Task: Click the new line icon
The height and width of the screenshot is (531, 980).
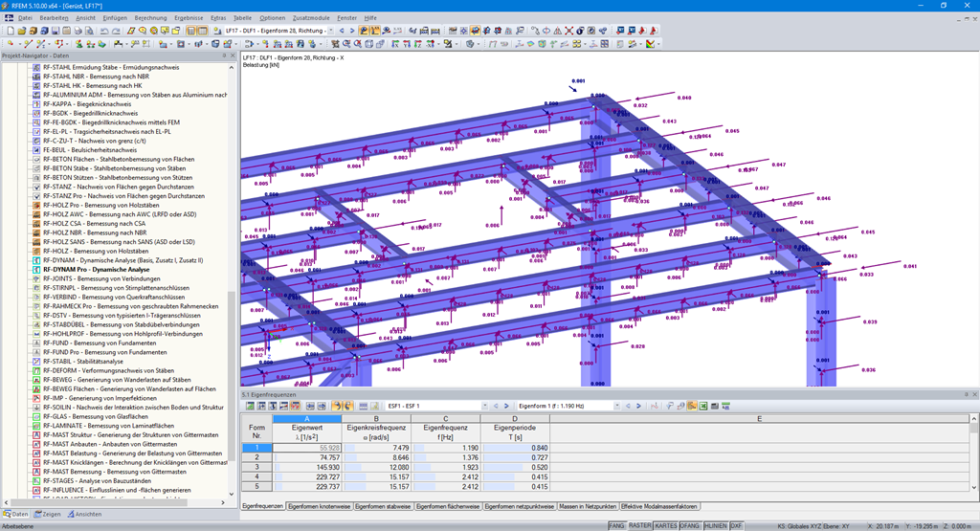Action: (28, 44)
